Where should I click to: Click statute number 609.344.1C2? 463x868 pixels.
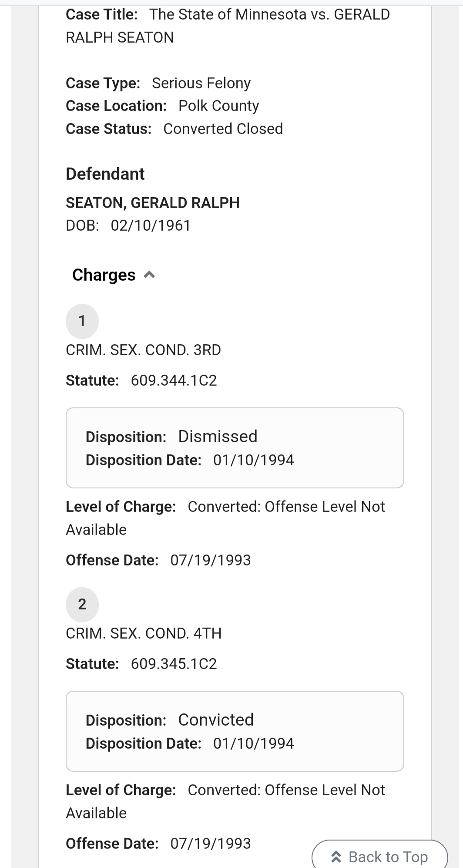pos(174,380)
